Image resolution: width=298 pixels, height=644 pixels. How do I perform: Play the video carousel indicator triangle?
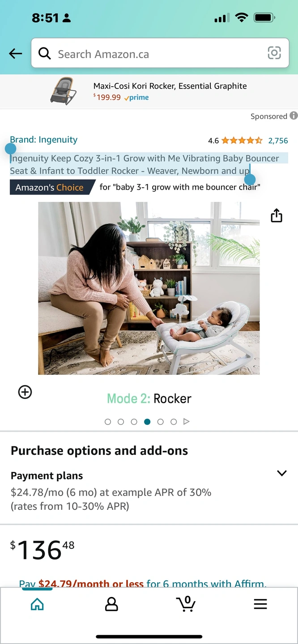(x=187, y=421)
